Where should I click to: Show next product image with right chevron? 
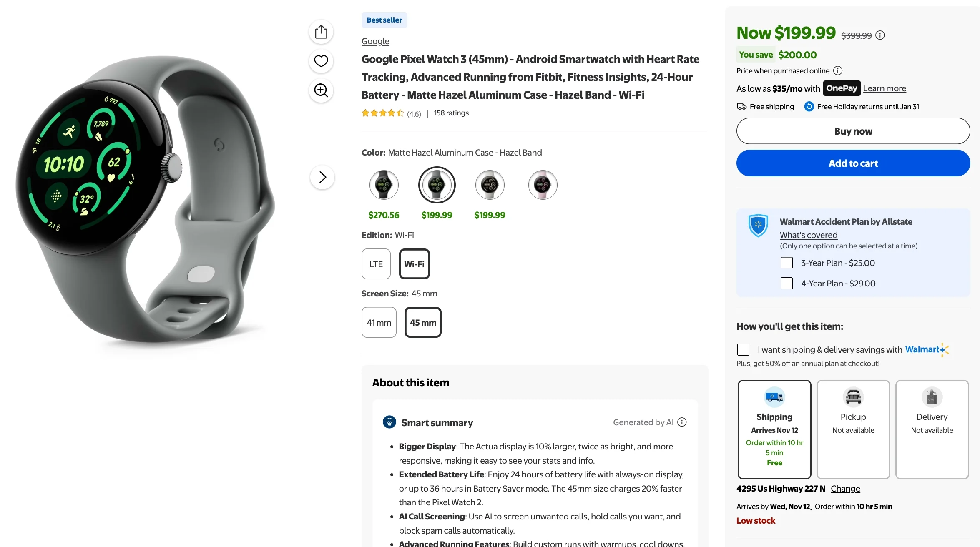(x=322, y=177)
